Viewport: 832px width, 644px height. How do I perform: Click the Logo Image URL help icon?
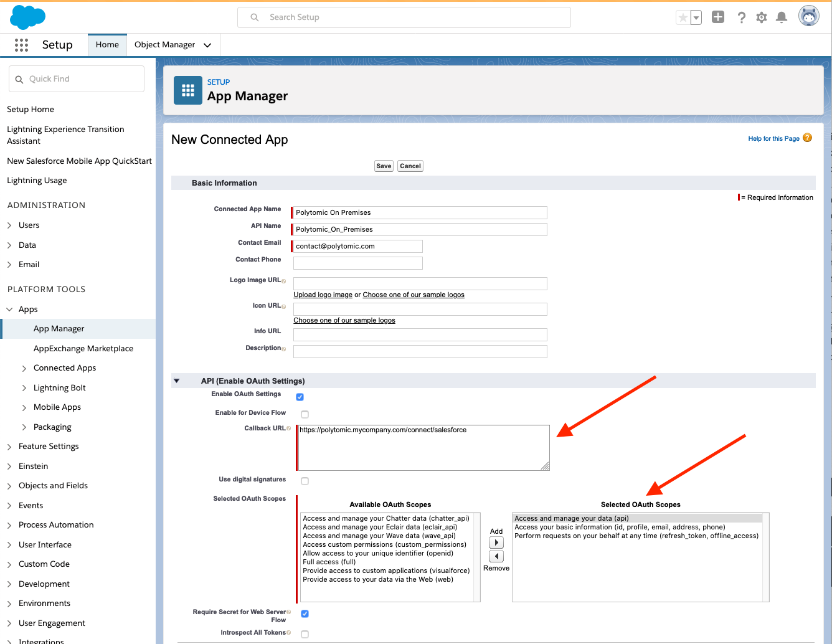click(283, 281)
